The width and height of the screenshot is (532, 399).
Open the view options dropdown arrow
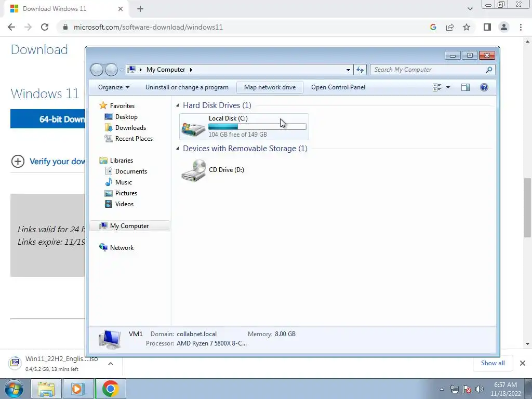[448, 87]
